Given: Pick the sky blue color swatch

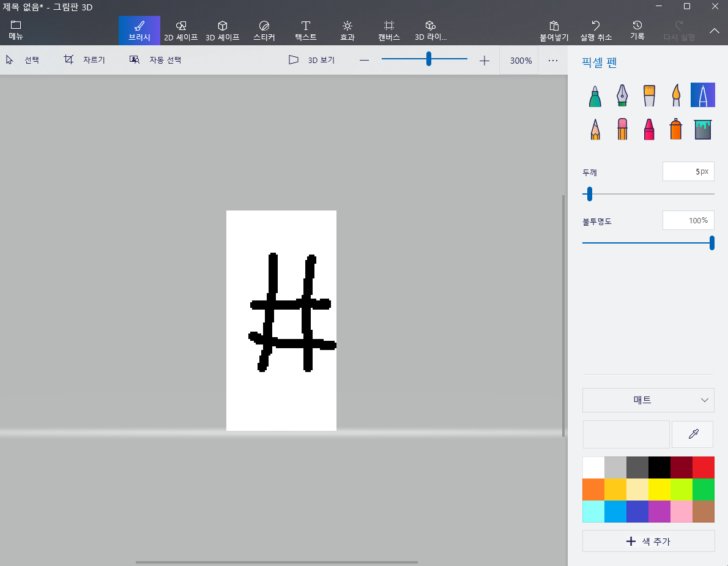Looking at the screenshot, I should pos(615,511).
